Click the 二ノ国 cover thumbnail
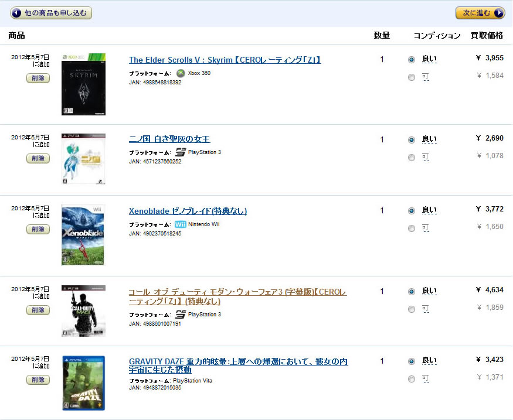This screenshot has width=513, height=420. pyautogui.click(x=83, y=159)
